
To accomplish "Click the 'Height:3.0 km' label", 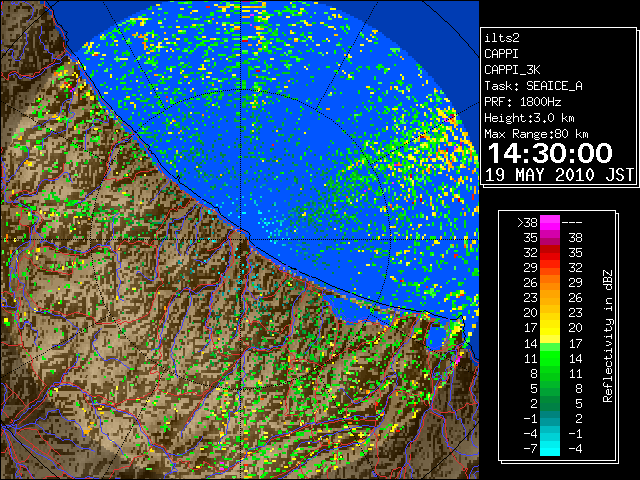I will (529, 118).
